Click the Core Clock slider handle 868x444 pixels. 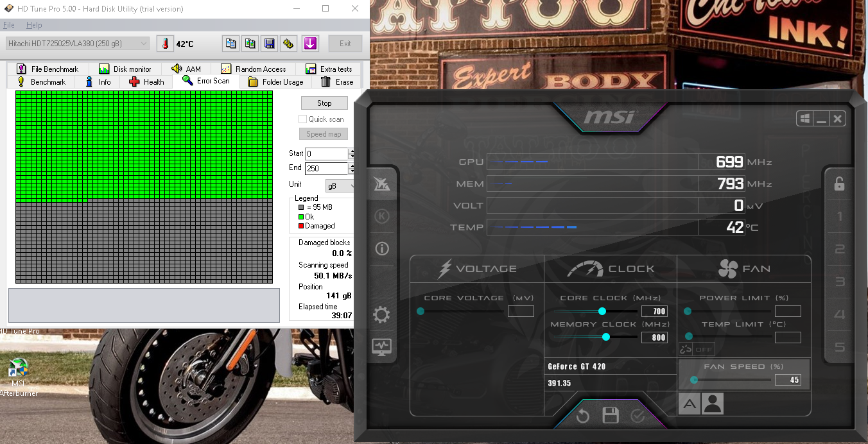pyautogui.click(x=602, y=311)
